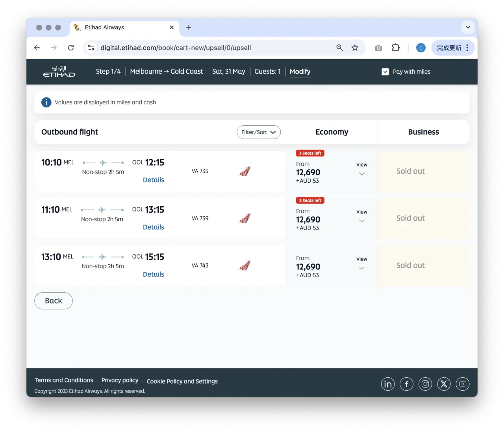Click the 3 Seats left badge for VA 735

310,153
